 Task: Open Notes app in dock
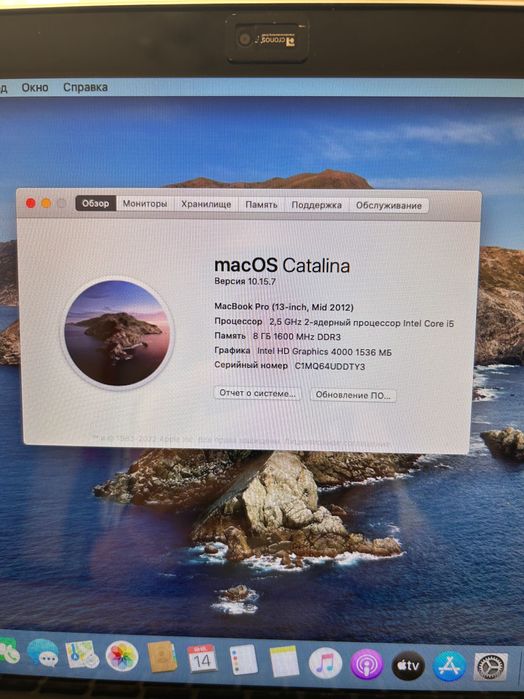coord(284,662)
